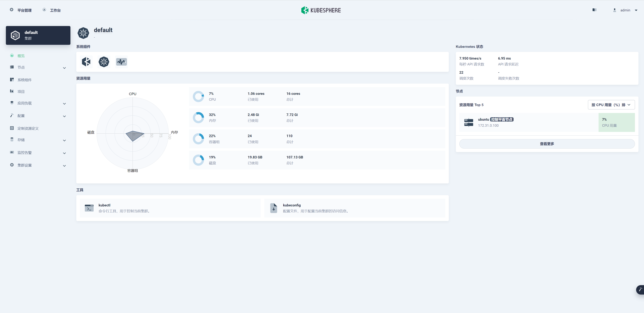
Task: Click the monitoring system component icon
Action: pos(121,62)
